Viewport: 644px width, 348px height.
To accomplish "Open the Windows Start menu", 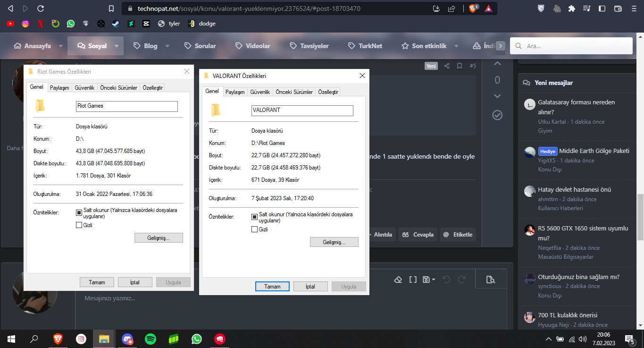I will [x=11, y=339].
